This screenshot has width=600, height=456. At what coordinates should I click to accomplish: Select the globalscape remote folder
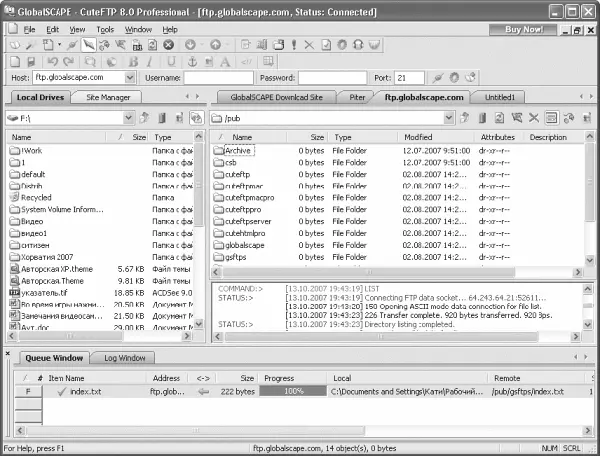pos(245,245)
